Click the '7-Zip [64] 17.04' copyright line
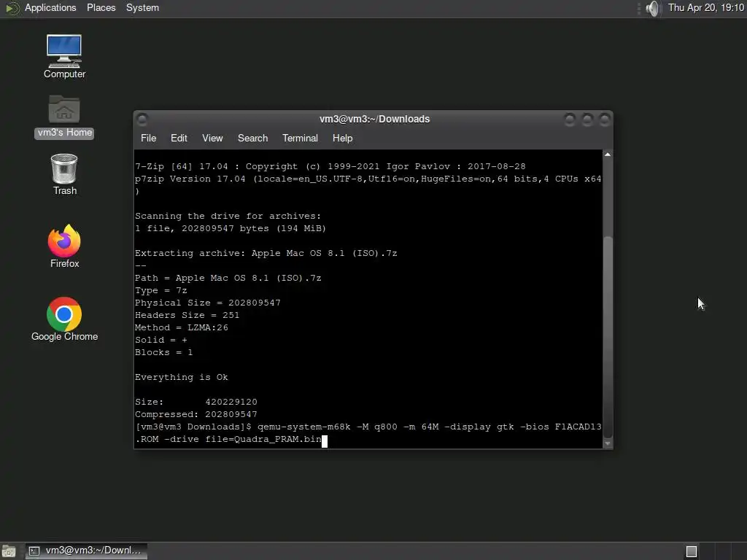Screen dimensions: 747x560 tap(330, 167)
